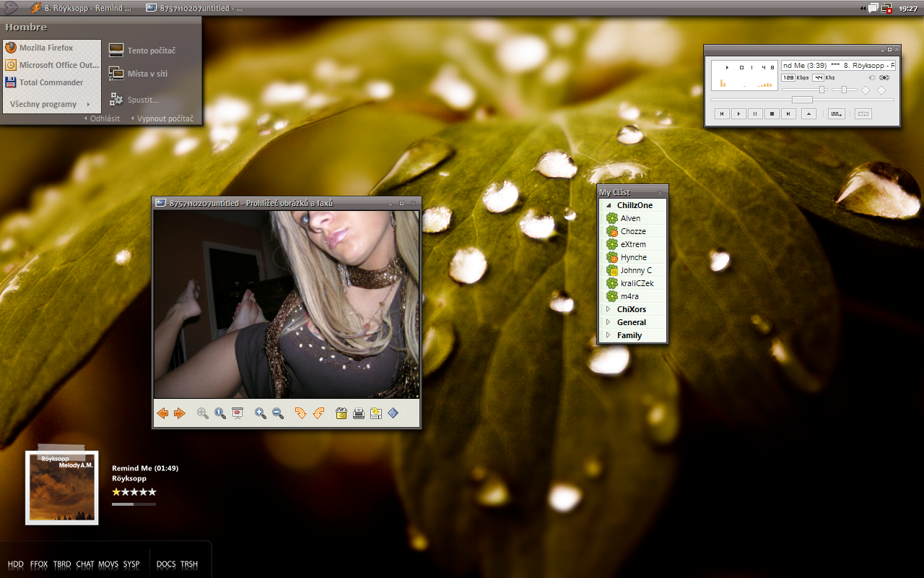
Task: Pause the playing song
Action: (755, 113)
